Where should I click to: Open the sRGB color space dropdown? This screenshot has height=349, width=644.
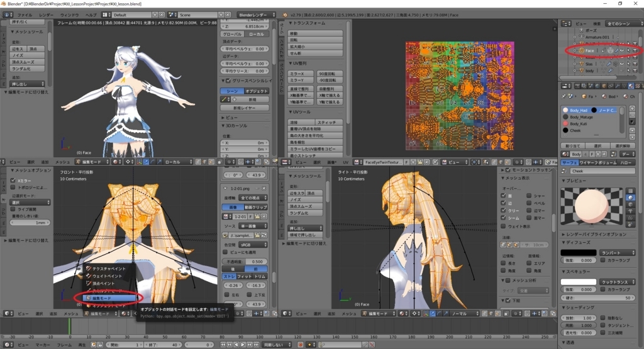click(253, 245)
